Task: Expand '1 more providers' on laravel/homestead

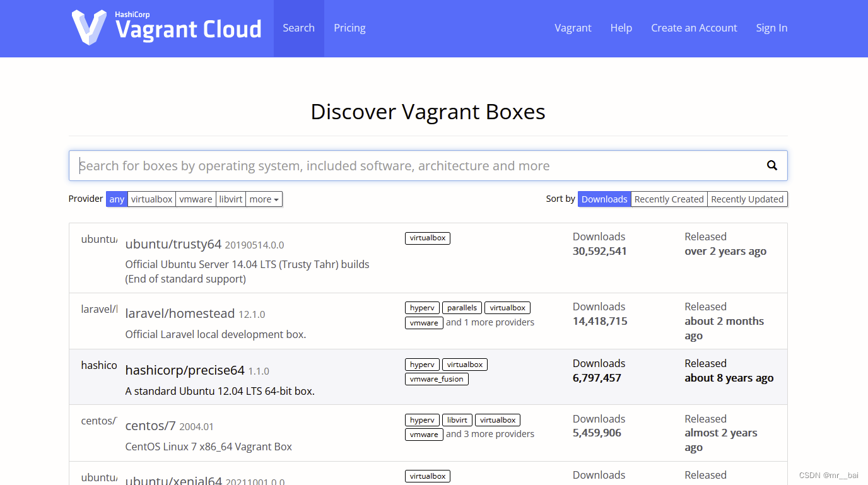Action: [x=490, y=322]
